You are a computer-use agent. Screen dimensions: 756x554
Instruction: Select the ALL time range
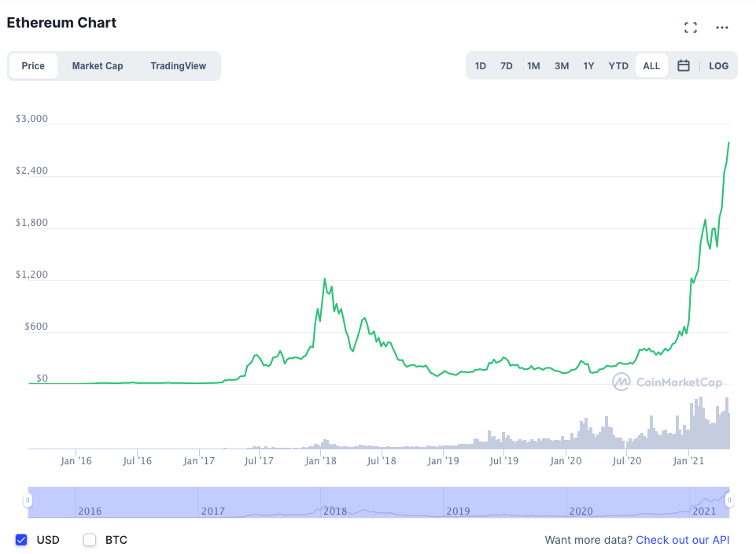coord(651,66)
